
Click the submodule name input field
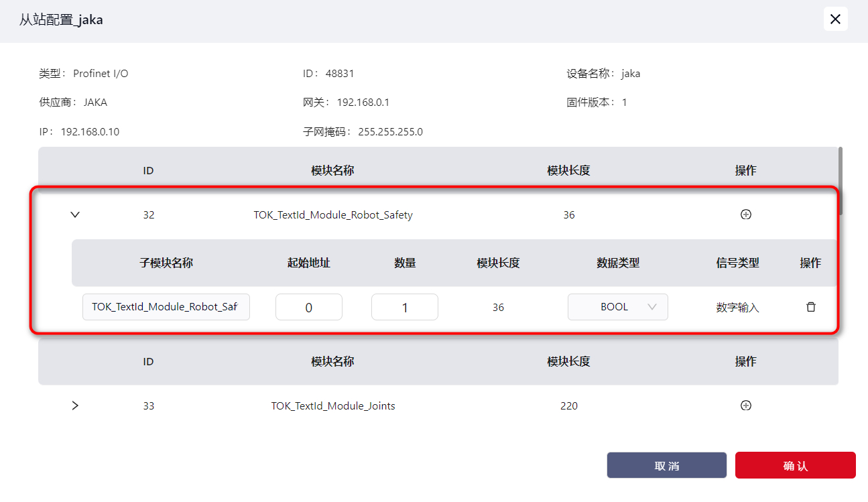(166, 307)
